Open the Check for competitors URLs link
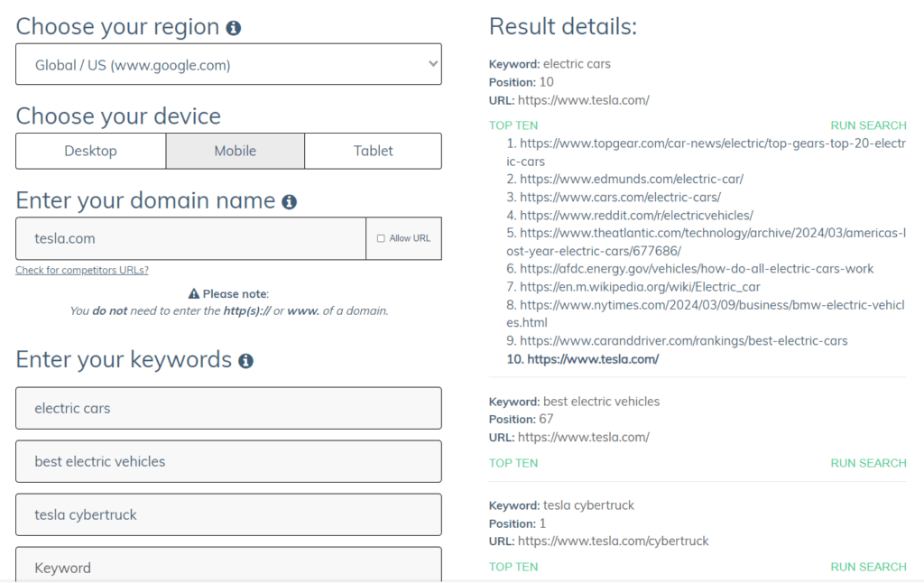 click(x=81, y=270)
